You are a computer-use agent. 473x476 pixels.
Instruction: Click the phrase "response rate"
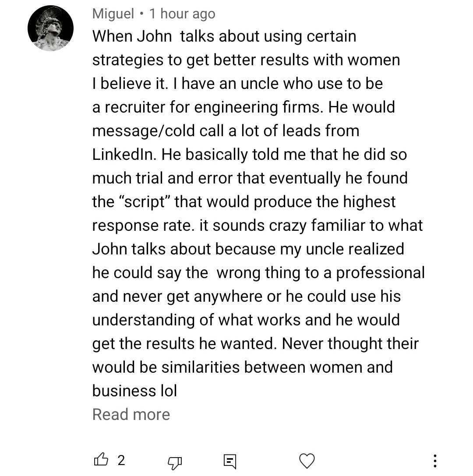point(143,225)
